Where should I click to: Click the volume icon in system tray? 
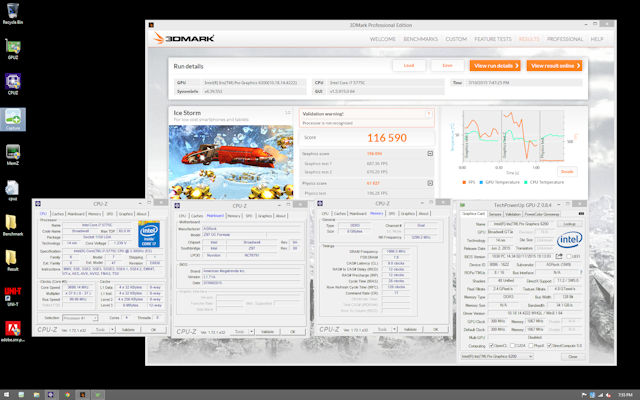[x=609, y=395]
